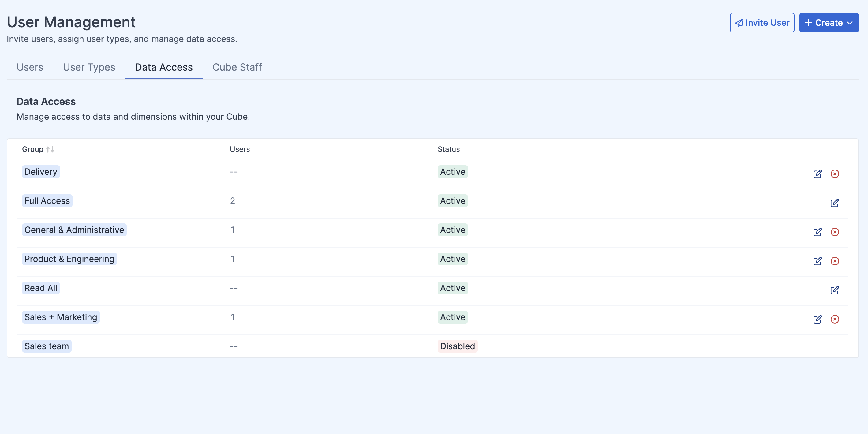Switch to the Users tab
The height and width of the screenshot is (434, 868).
point(30,67)
